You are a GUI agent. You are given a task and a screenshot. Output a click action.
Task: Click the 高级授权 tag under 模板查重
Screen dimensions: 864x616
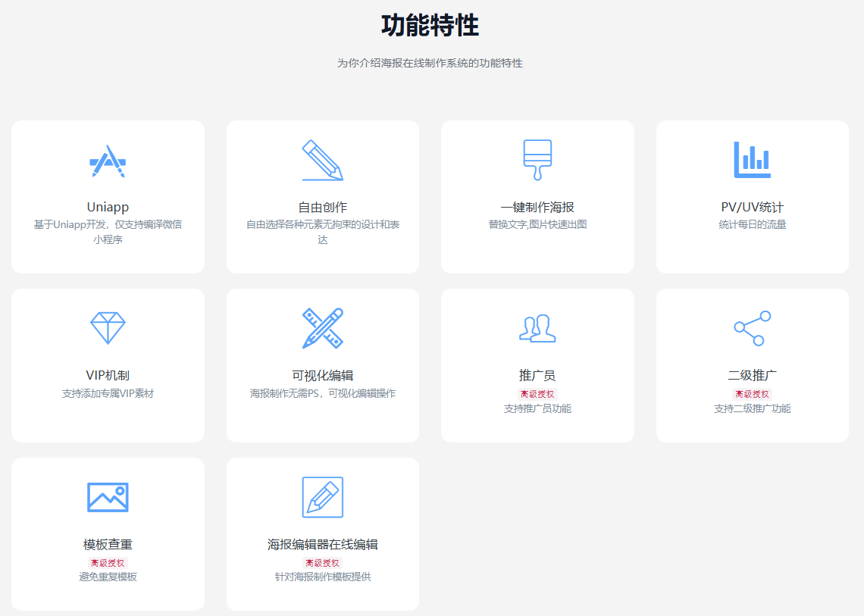108,563
